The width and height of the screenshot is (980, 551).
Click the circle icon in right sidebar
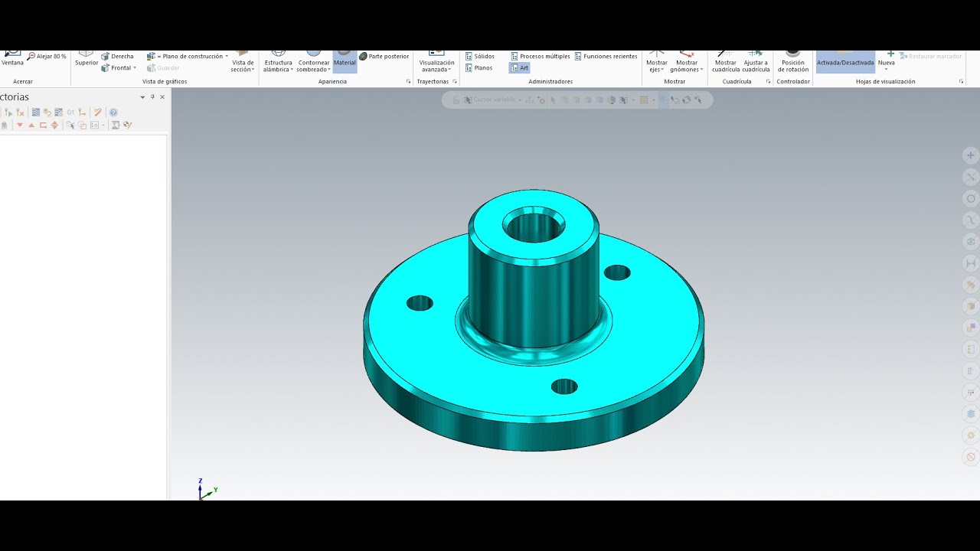(x=971, y=198)
